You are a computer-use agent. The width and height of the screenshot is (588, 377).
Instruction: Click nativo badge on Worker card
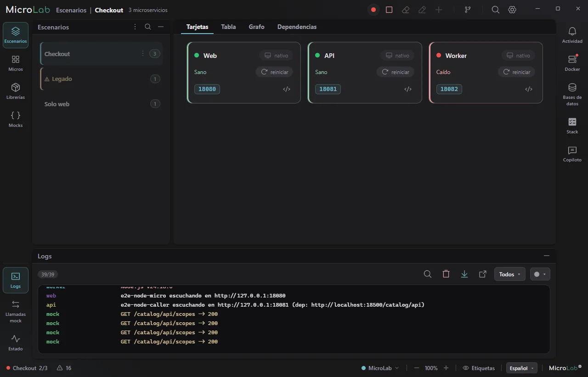click(x=518, y=56)
